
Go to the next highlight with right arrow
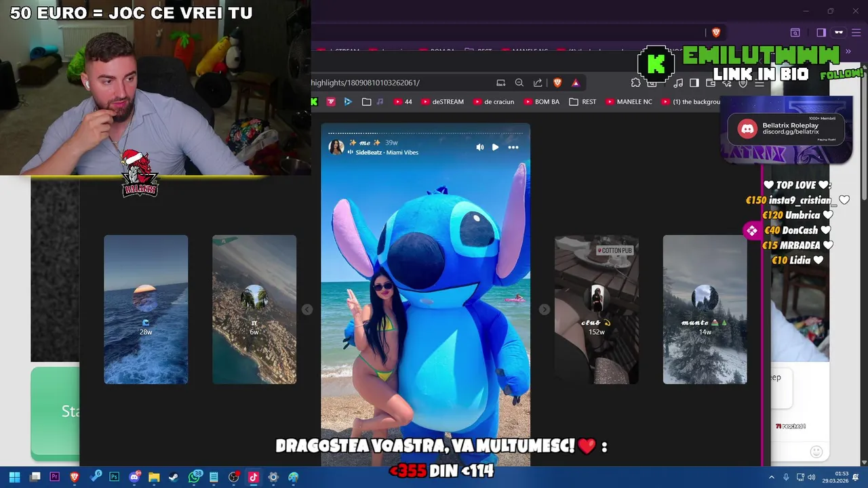[x=544, y=310]
